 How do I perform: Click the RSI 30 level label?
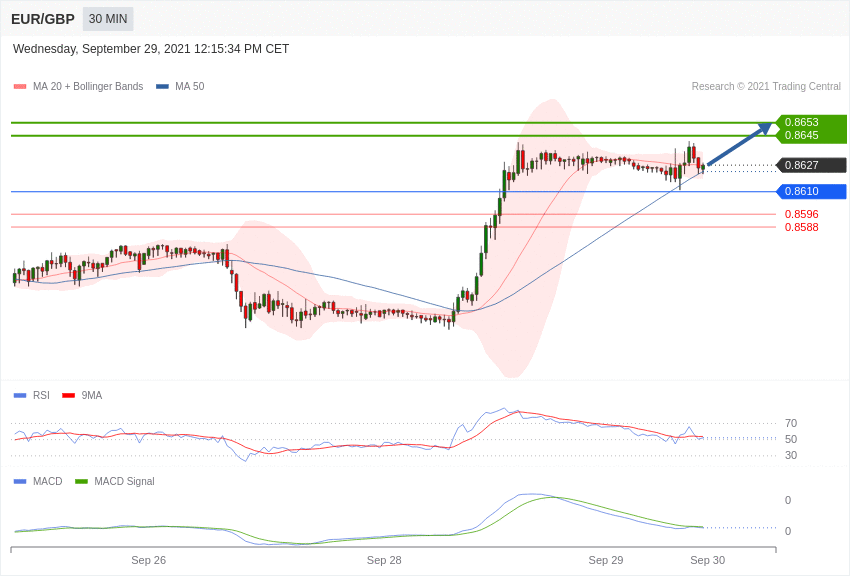tap(791, 456)
